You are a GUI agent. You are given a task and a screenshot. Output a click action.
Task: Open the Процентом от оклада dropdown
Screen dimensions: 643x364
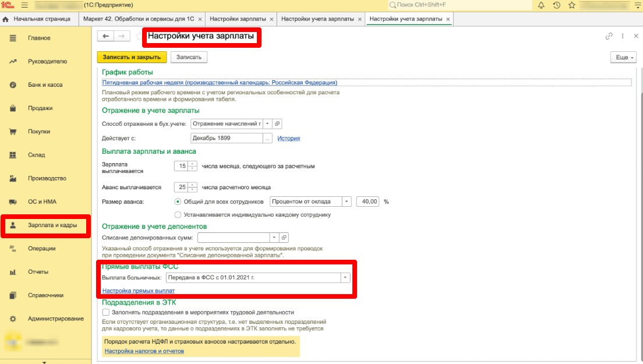pyautogui.click(x=347, y=202)
